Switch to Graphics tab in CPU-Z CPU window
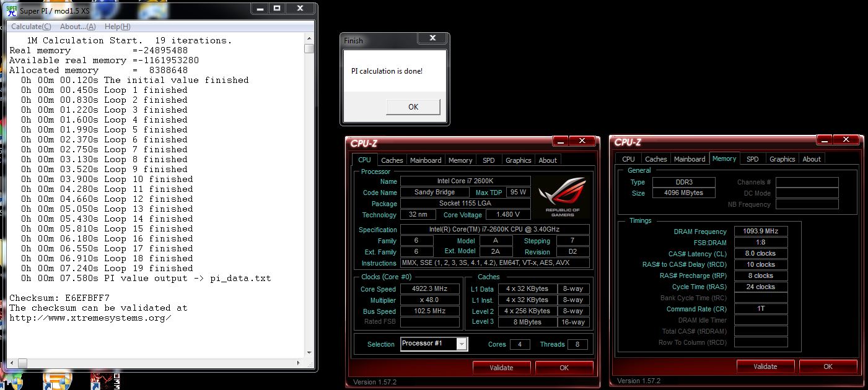This screenshot has height=390, width=868. pos(519,160)
